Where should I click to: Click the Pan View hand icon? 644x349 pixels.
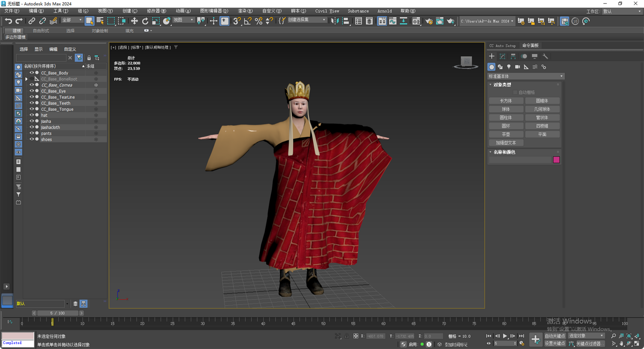coord(622,343)
